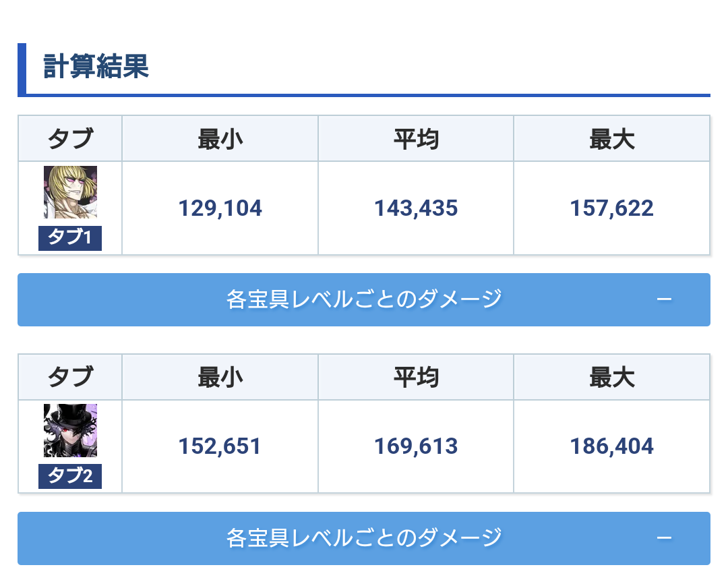This screenshot has width=728, height=586.
Task: Click 平均 header in second table
Action: pyautogui.click(x=416, y=377)
